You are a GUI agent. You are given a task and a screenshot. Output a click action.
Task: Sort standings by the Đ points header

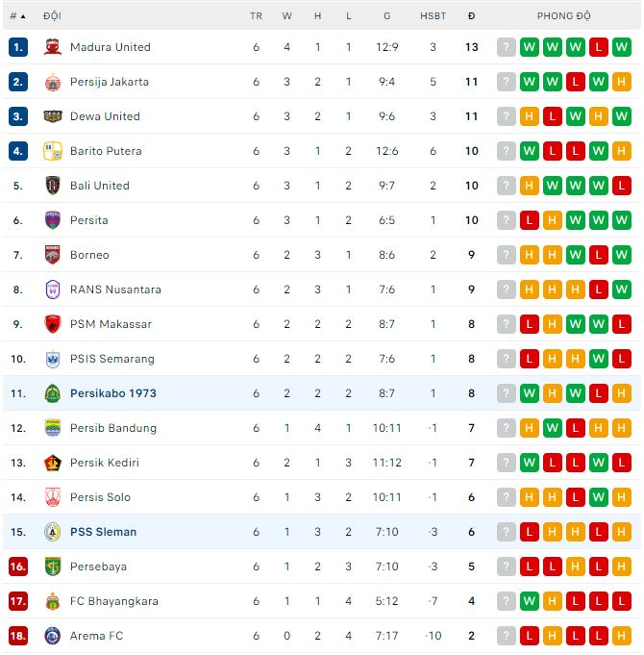(471, 16)
